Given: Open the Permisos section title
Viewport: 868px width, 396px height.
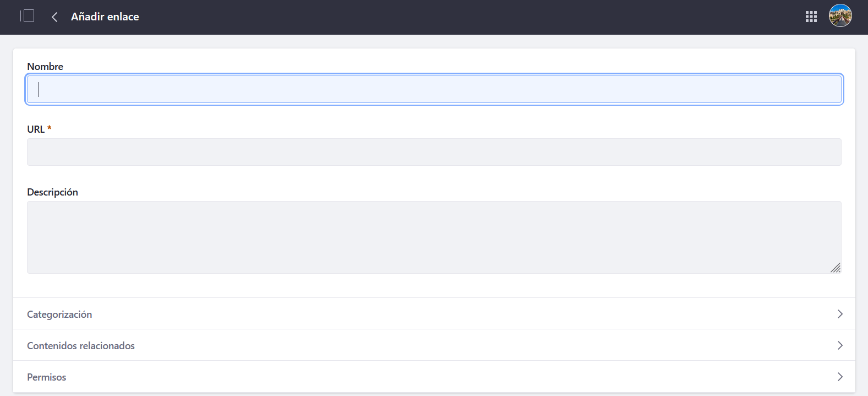Looking at the screenshot, I should click(x=47, y=377).
